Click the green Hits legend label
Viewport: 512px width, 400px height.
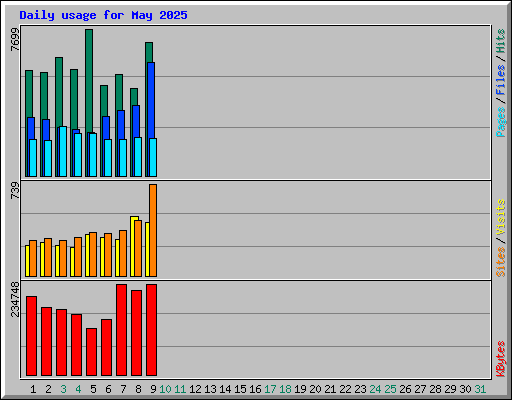[x=501, y=42]
